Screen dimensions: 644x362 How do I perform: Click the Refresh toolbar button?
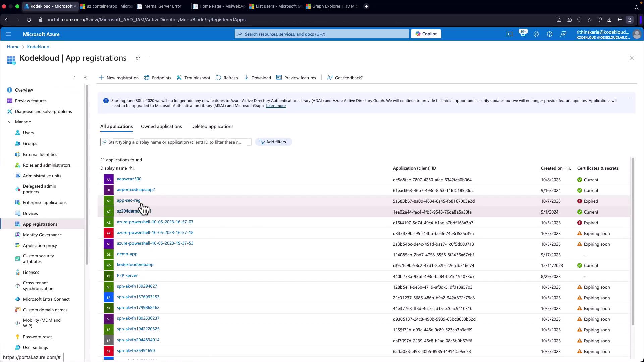click(x=227, y=78)
